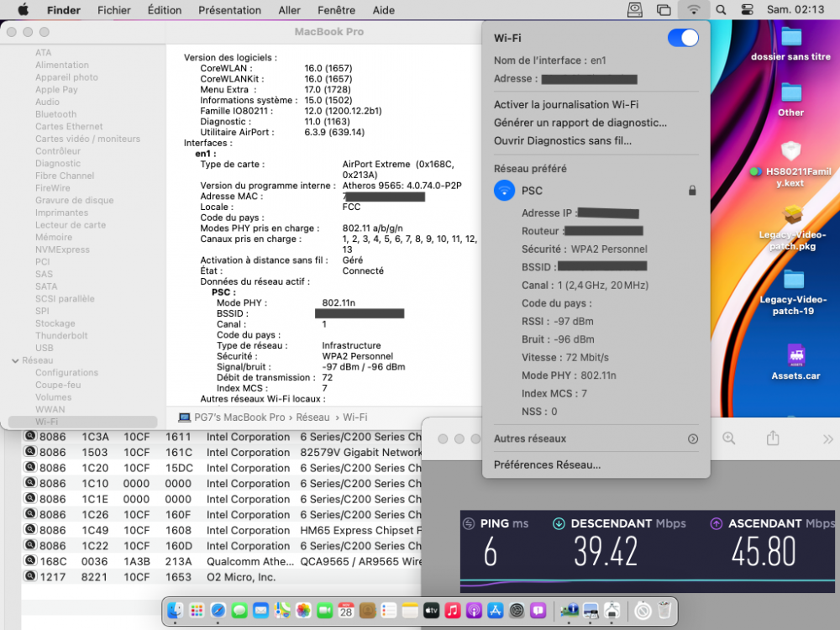Screen dimensions: 840x630
Task: Expand toolbar overflow chevrons in background window
Action: 828,439
